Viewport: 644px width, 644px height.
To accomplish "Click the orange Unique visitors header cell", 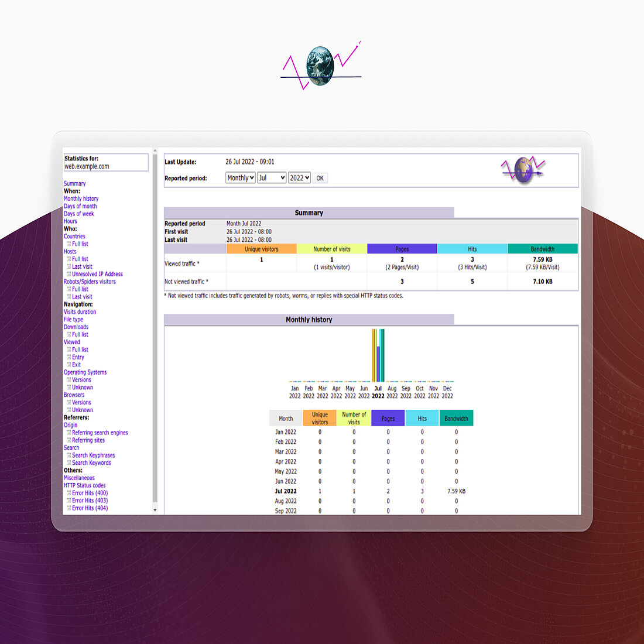I will click(x=261, y=249).
